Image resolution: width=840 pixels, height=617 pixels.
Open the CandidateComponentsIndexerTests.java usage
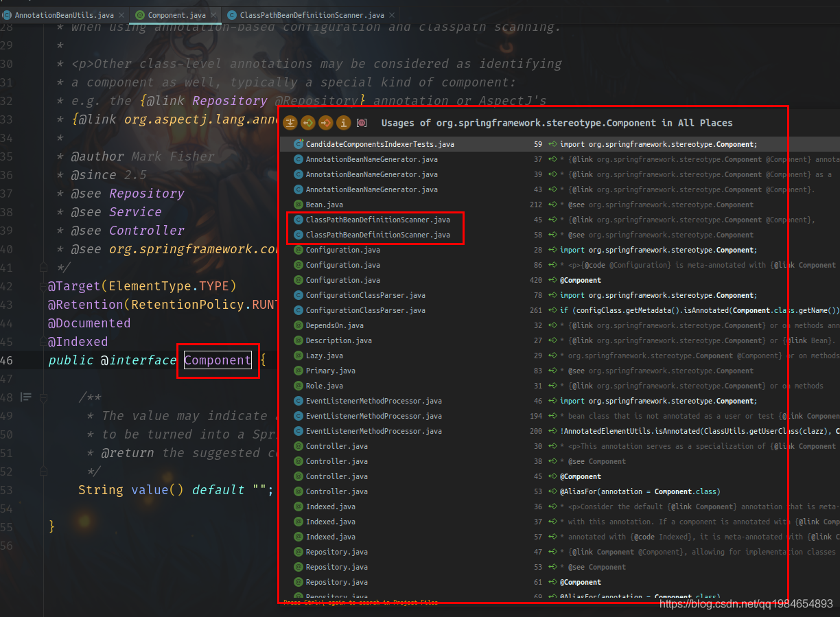coord(380,145)
